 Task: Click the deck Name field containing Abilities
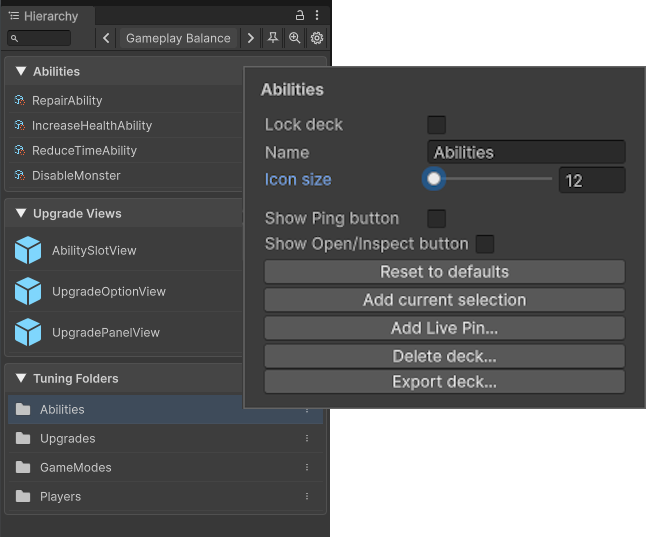(526, 152)
